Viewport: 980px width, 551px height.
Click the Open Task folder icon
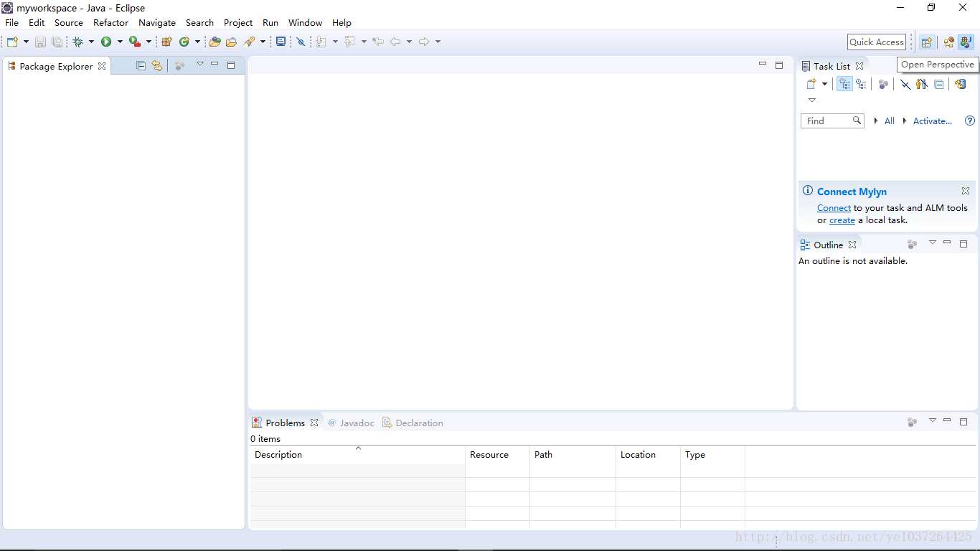[x=231, y=42]
